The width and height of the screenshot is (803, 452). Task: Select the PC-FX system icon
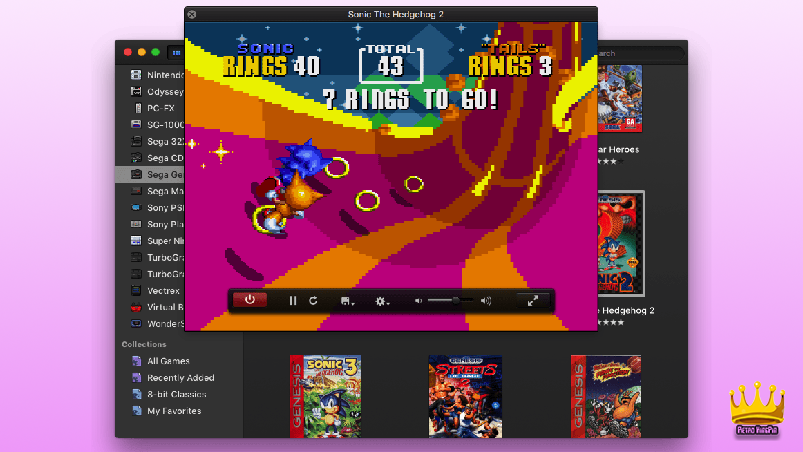coord(137,108)
